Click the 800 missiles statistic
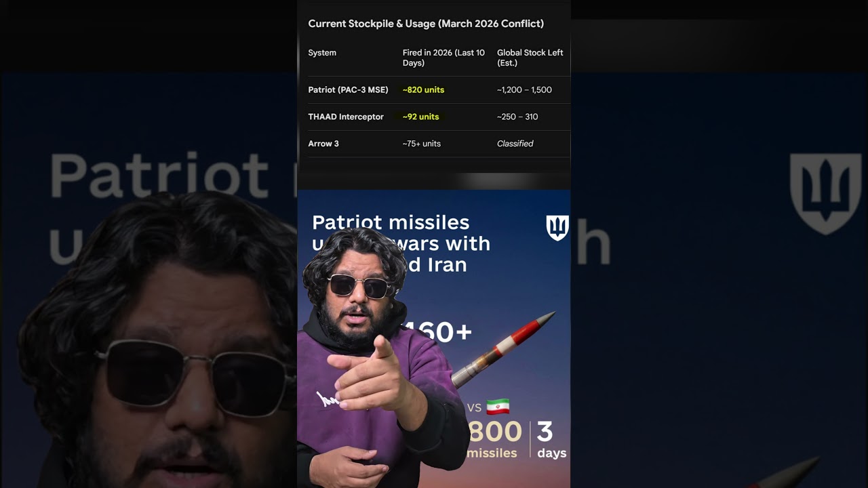 click(x=495, y=439)
